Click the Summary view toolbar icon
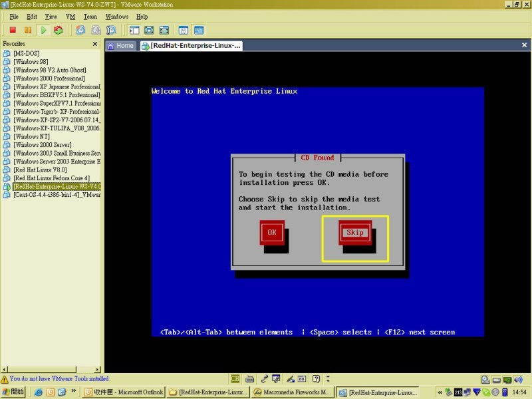The height and width of the screenshot is (399, 532). click(x=184, y=30)
